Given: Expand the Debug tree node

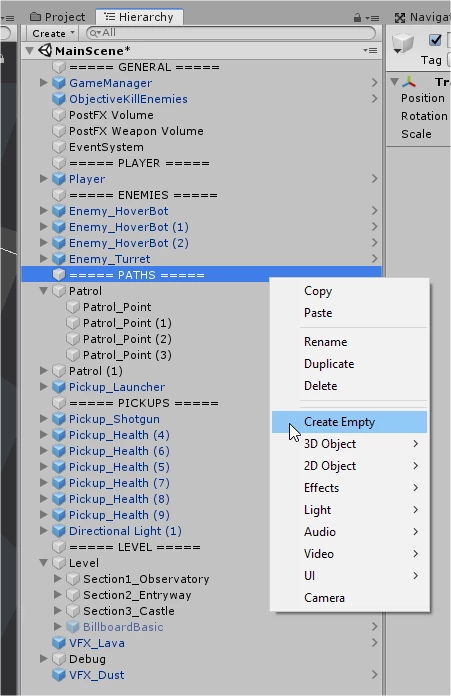Looking at the screenshot, I should point(44,658).
